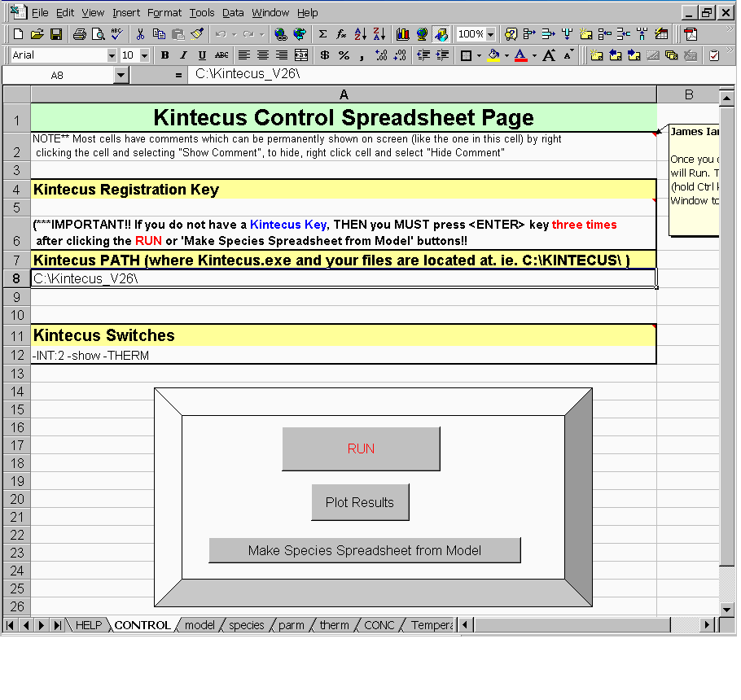Click the Adobe PDF toolbar icon
Screen dimensions: 741x700
point(691,34)
